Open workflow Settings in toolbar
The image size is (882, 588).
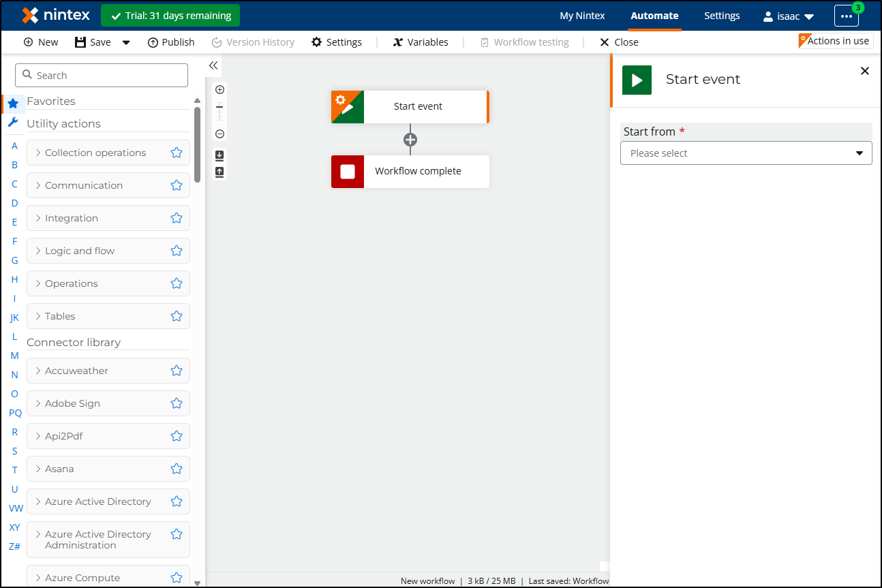pos(337,42)
